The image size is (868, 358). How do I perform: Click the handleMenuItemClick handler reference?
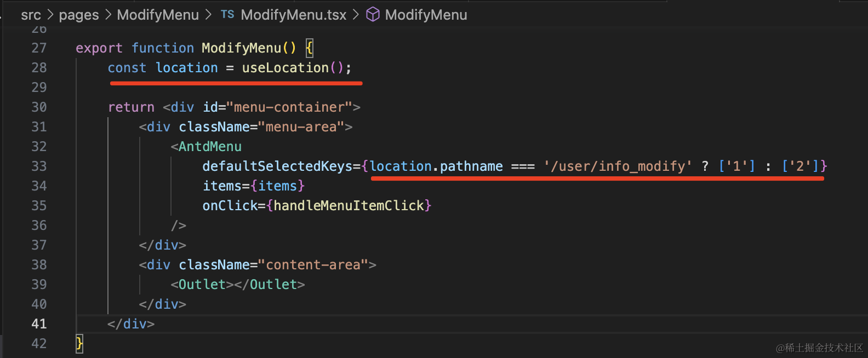349,206
